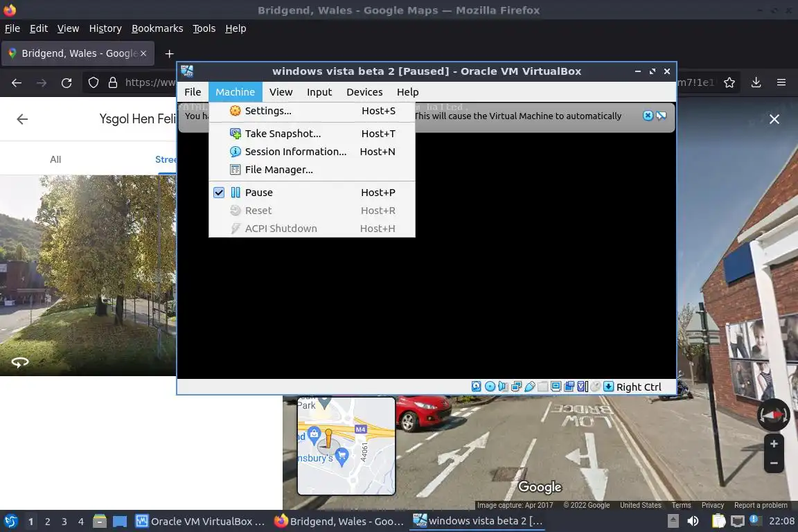Click shared folders indicator in VirtualBox status bar
This screenshot has height=532, width=798.
543,387
